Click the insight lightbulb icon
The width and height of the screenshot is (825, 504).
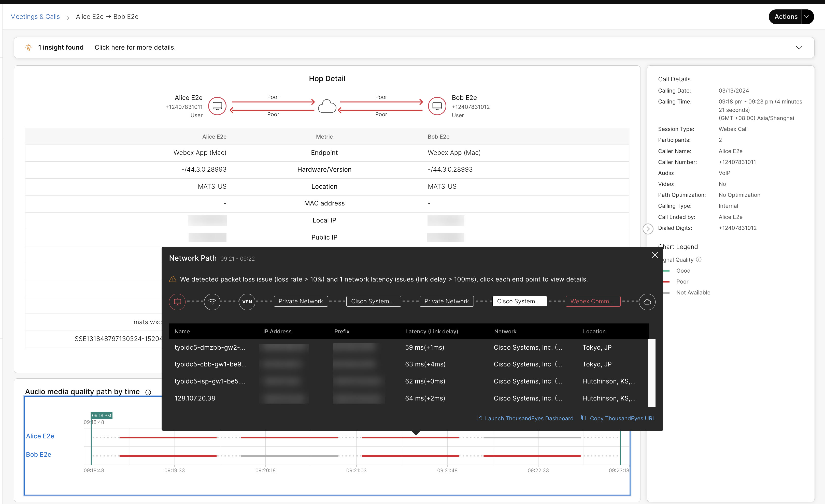[x=28, y=47]
